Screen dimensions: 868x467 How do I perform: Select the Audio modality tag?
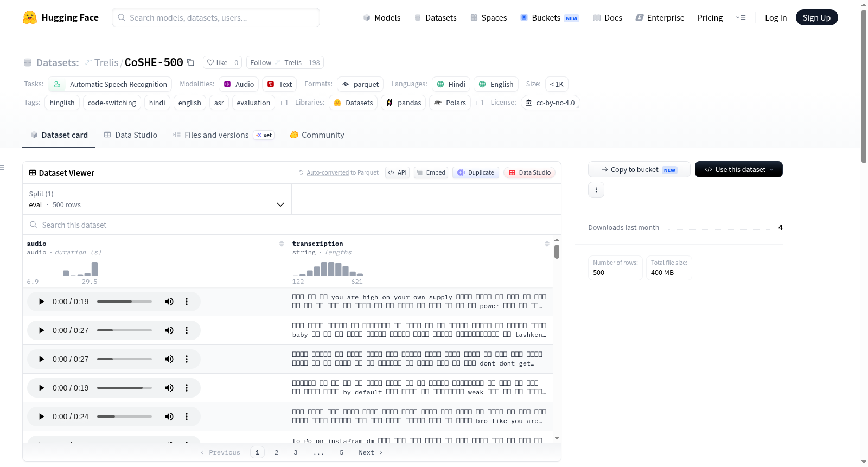pos(239,84)
